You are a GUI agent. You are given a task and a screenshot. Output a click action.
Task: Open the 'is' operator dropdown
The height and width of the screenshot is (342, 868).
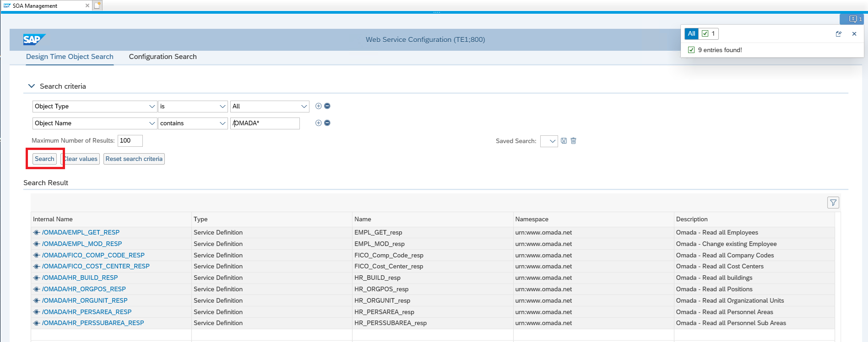(222, 107)
